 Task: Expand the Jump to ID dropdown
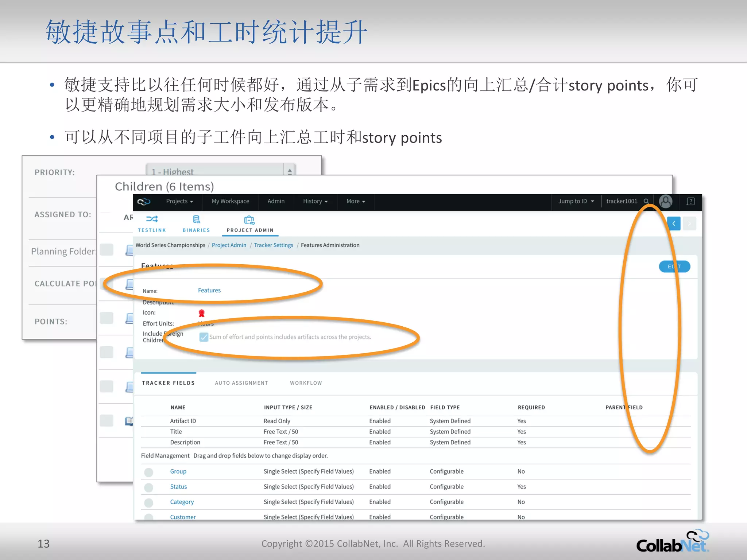pyautogui.click(x=576, y=201)
